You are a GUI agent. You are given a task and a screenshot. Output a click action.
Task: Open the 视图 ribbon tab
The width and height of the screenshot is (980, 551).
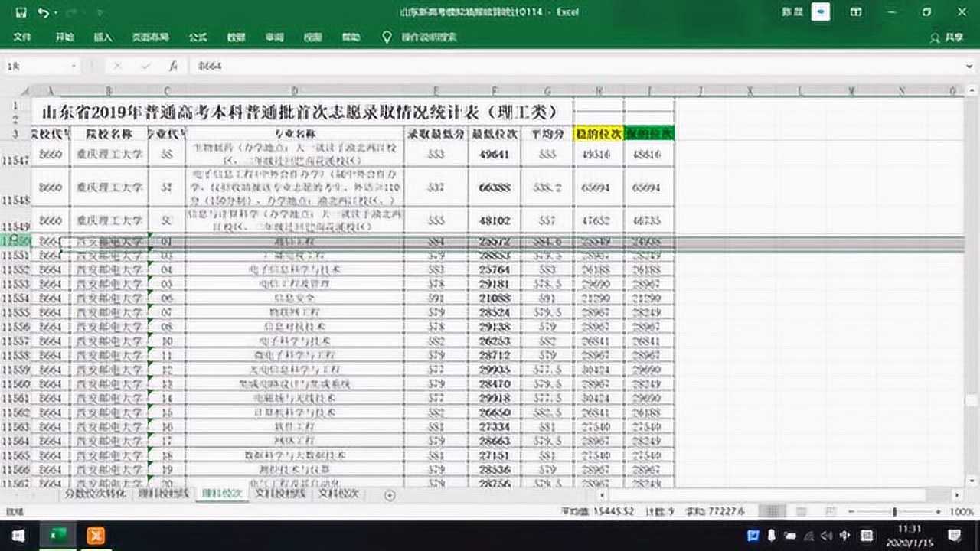coord(312,37)
